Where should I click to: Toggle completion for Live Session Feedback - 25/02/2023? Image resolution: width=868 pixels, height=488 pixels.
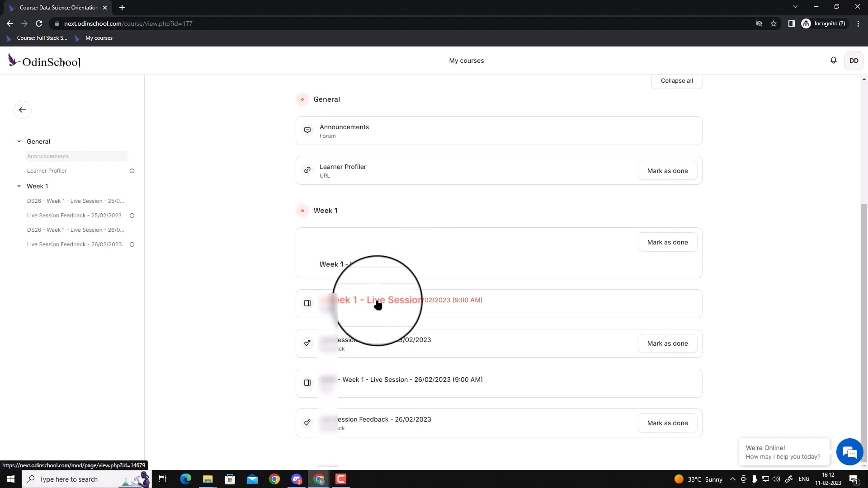[x=132, y=216]
